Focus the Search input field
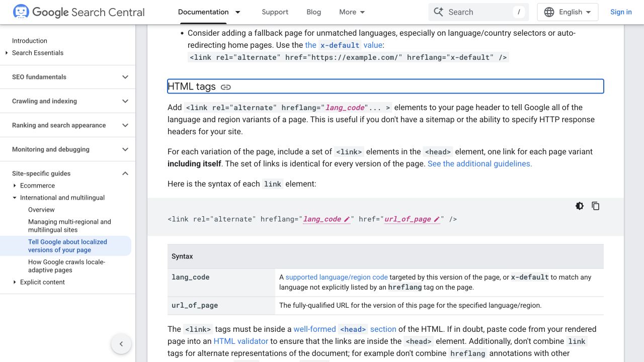This screenshot has width=644, height=362. coord(478,12)
